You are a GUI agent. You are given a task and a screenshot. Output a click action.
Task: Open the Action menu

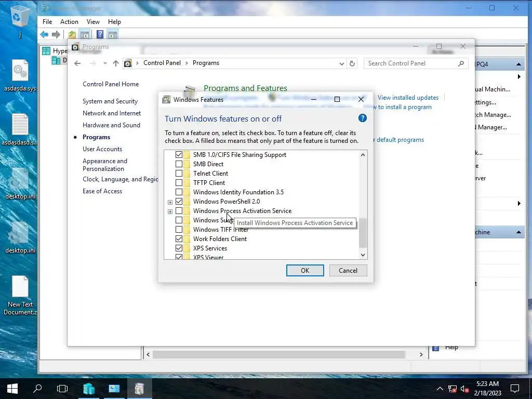(69, 22)
